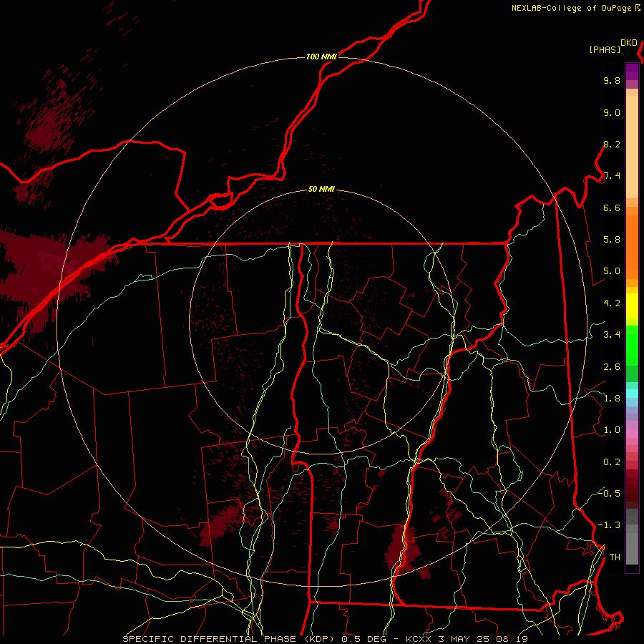This screenshot has height=644, width=644.
Task: Click the 5.8 legend value
Action: tap(612, 239)
